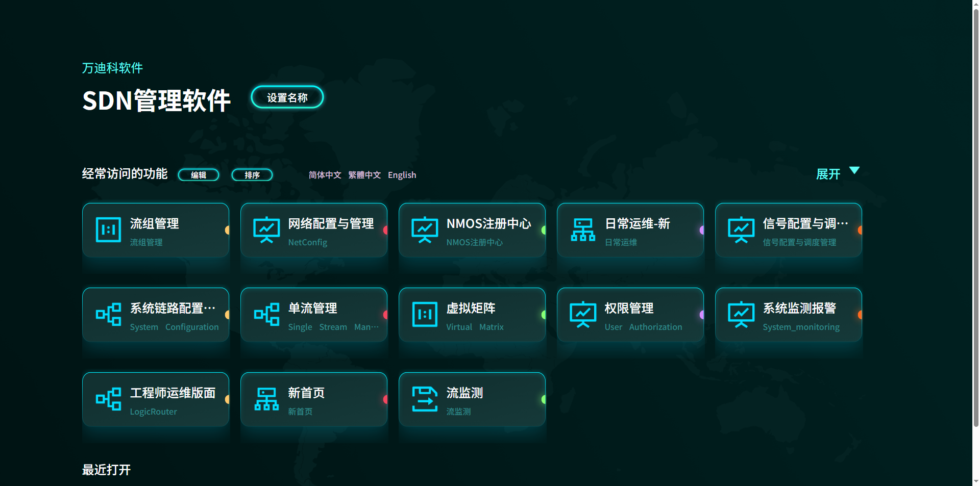980x486 pixels.
Task: Click the pink dot on 单流管理 card
Action: point(385,315)
